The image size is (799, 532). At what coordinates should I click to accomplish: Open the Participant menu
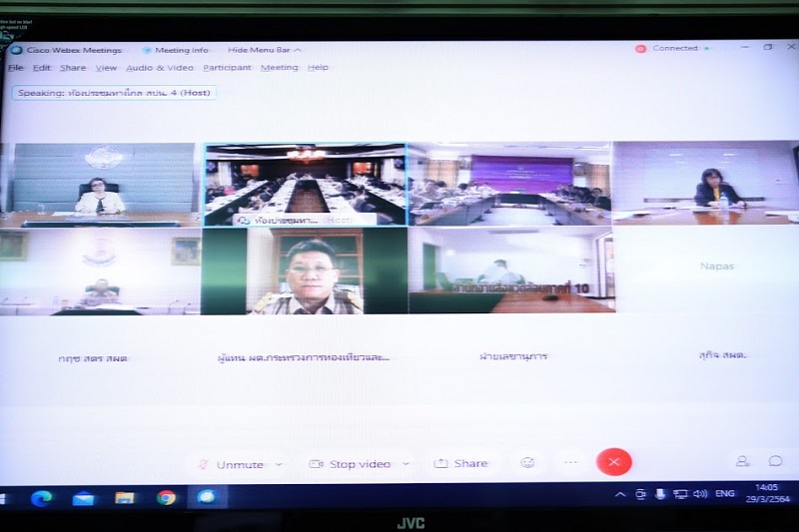tap(227, 68)
